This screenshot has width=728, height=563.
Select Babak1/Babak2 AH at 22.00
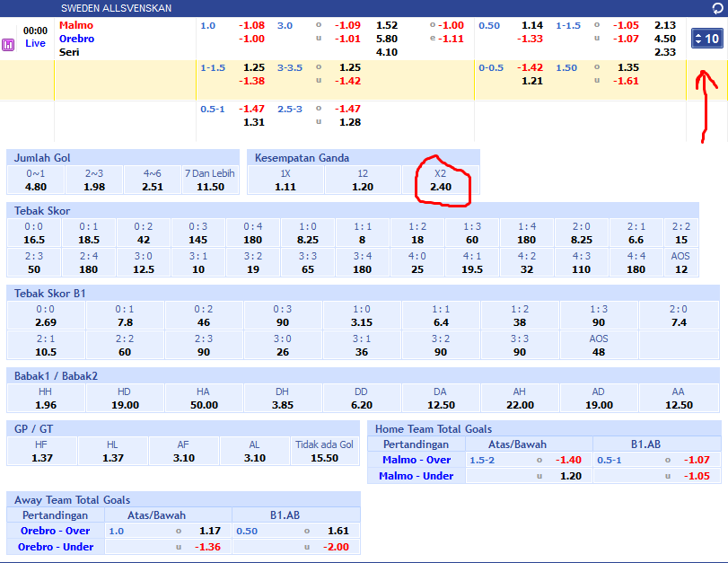click(520, 405)
